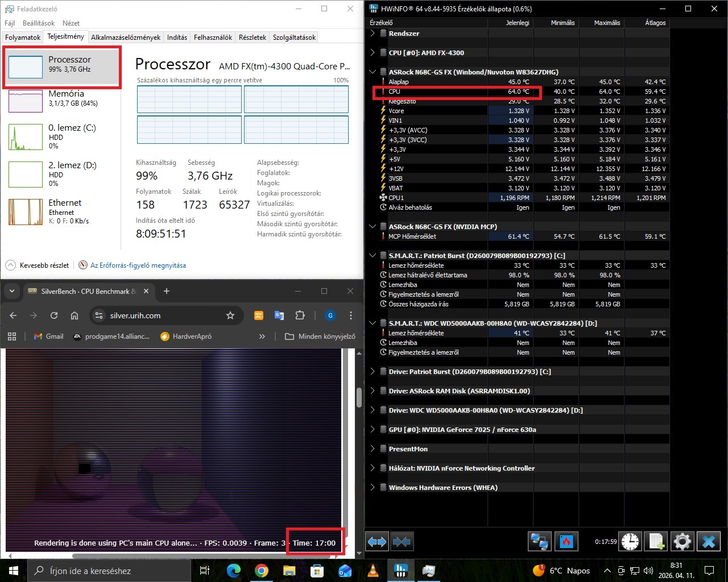
Task: Click the taskbar search box
Action: (109, 571)
